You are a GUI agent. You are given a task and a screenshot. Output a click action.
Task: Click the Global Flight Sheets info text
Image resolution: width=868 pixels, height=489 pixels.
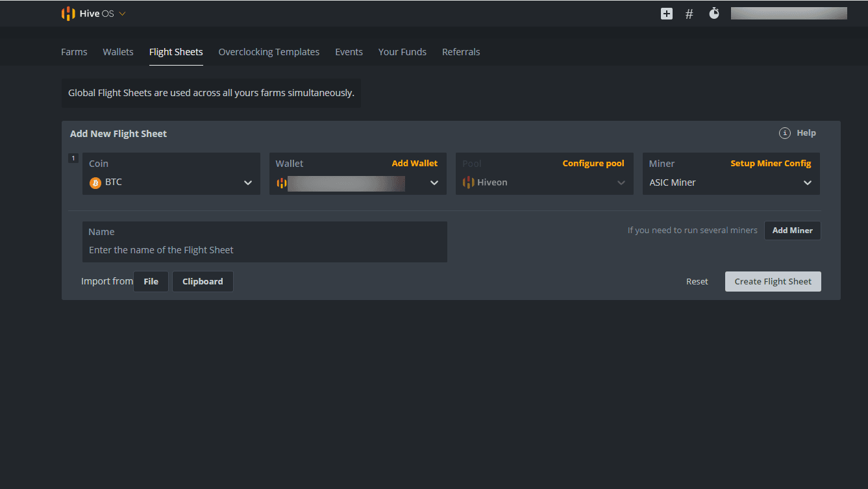tap(211, 93)
